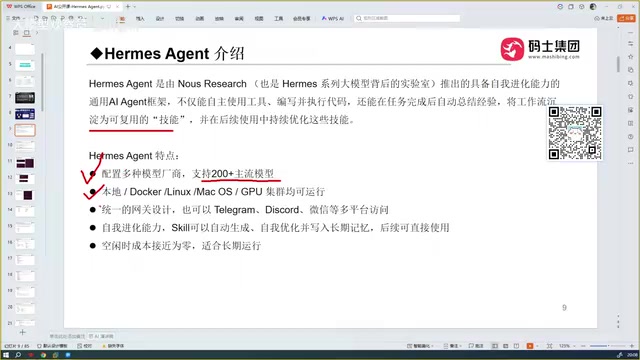Click fit-to-window zoom icon
This screenshot has height=360, width=640.
pyautogui.click(x=550, y=346)
